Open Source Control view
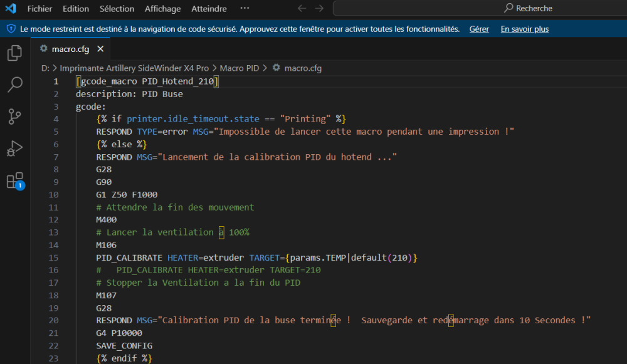 click(14, 117)
